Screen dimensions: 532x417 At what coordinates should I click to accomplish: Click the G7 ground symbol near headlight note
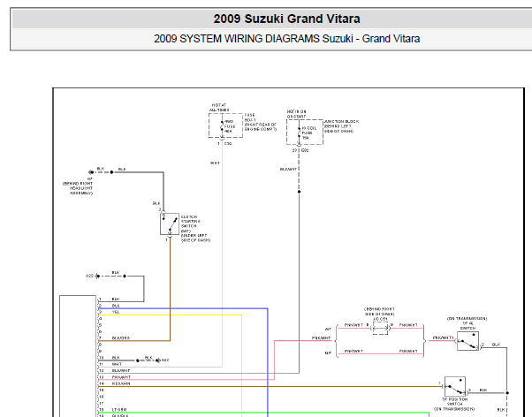coord(91,172)
